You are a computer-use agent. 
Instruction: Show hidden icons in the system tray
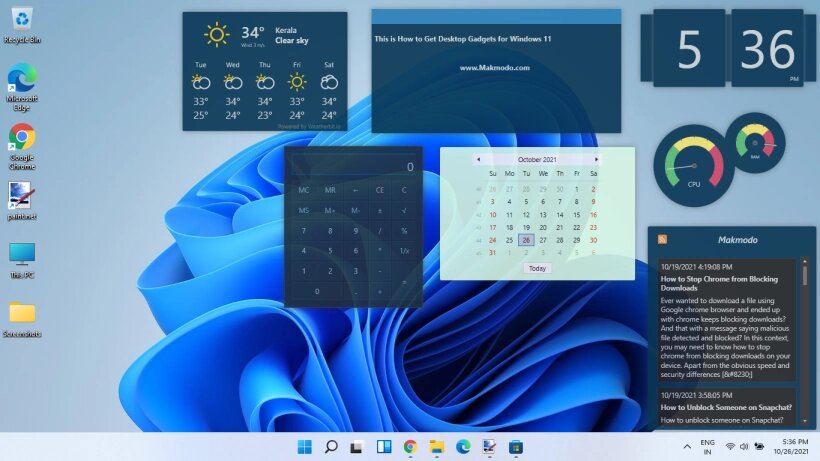[x=687, y=446]
